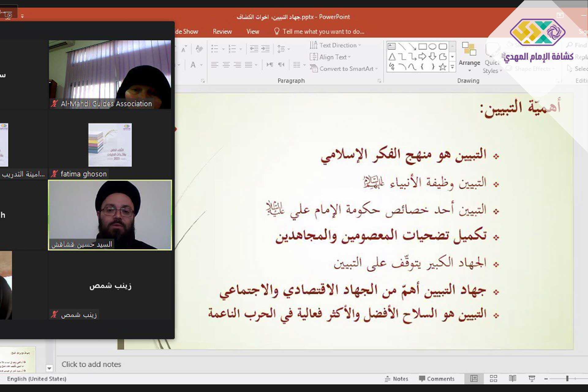Image resolution: width=588 pixels, height=392 pixels.
Task: Toggle the Notes pane
Action: pyautogui.click(x=397, y=379)
